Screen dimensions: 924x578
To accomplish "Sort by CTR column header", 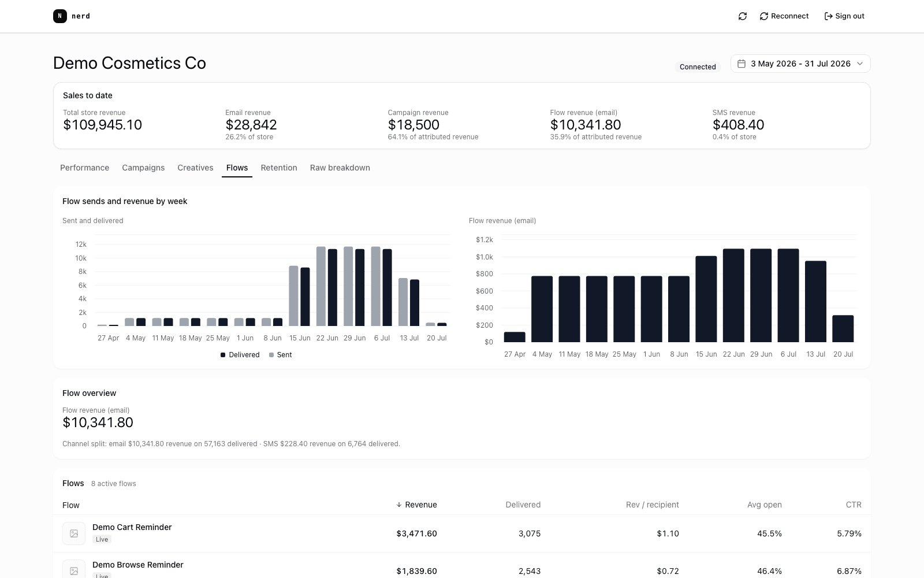I will (854, 505).
